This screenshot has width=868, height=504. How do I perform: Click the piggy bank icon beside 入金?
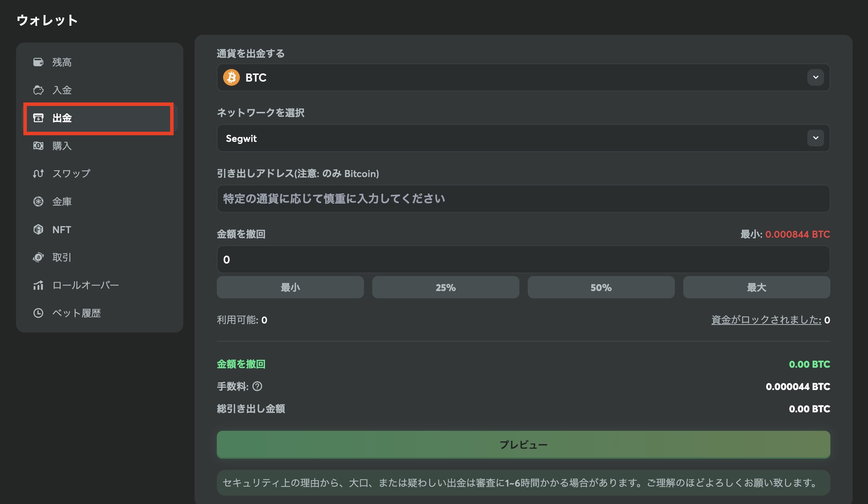(38, 90)
